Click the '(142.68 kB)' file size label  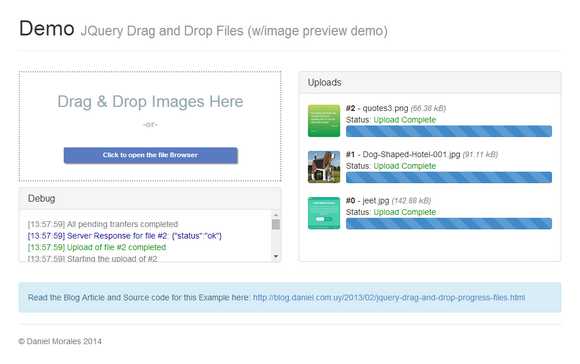[x=411, y=201]
